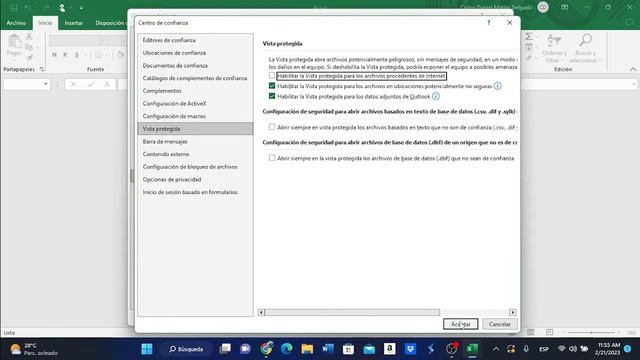Click Save icon in Excel quick access toolbar
The height and width of the screenshot is (360, 640).
(x=13, y=8)
